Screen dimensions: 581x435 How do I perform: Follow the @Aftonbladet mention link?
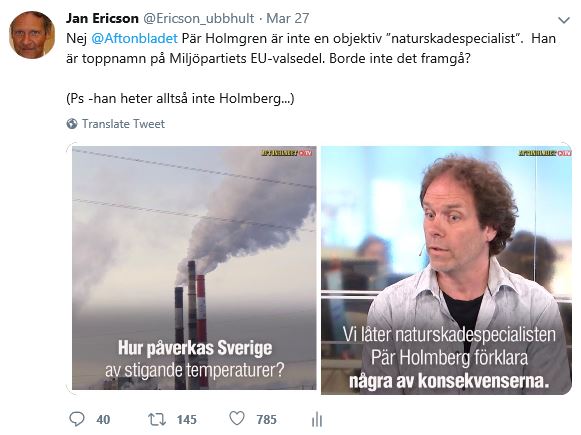click(x=134, y=39)
